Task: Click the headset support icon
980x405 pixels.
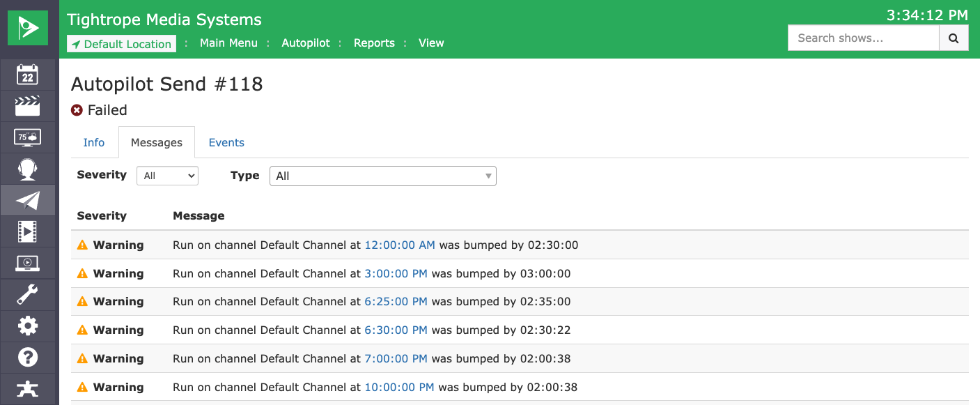Action: 27,169
